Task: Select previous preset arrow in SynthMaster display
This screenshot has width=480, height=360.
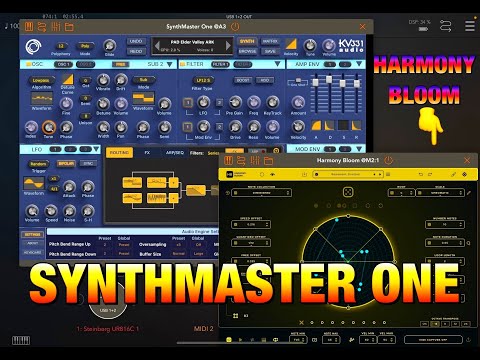Action: 157,46
